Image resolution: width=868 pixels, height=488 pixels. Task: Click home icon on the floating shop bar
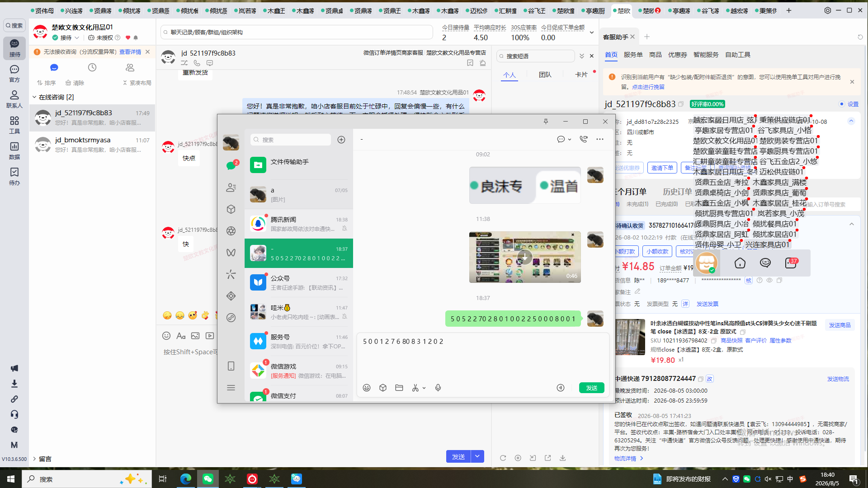[740, 263]
